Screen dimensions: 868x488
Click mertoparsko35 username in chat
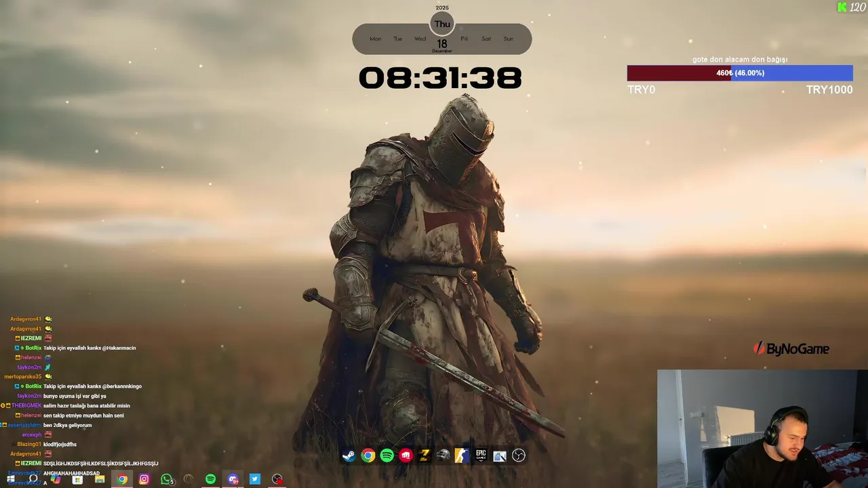coord(23,377)
